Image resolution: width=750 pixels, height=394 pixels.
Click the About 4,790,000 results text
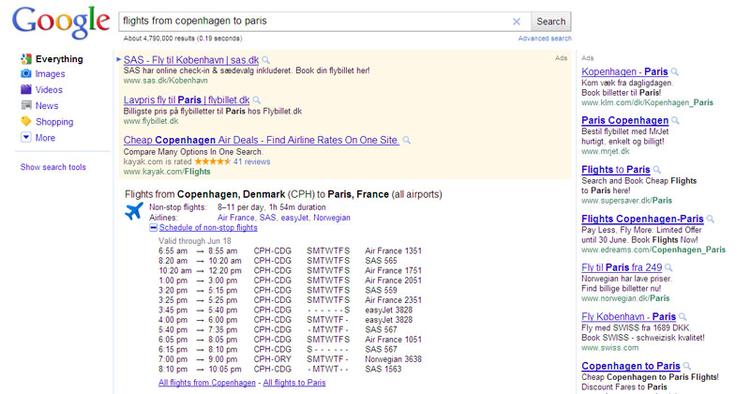(183, 38)
